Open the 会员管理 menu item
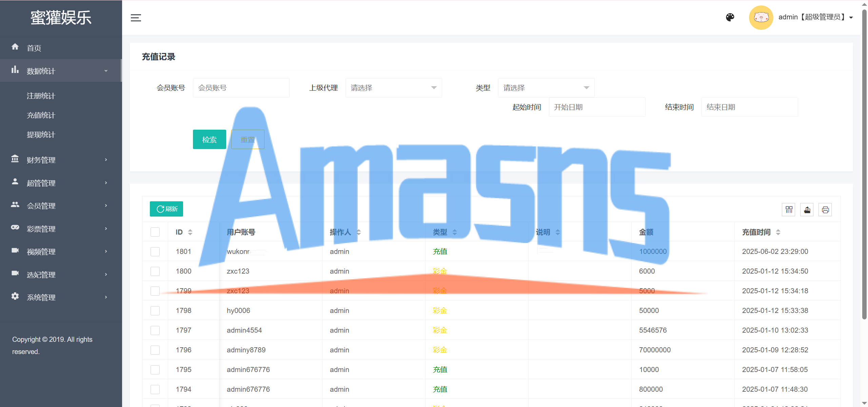This screenshot has height=407, width=868. click(x=61, y=205)
